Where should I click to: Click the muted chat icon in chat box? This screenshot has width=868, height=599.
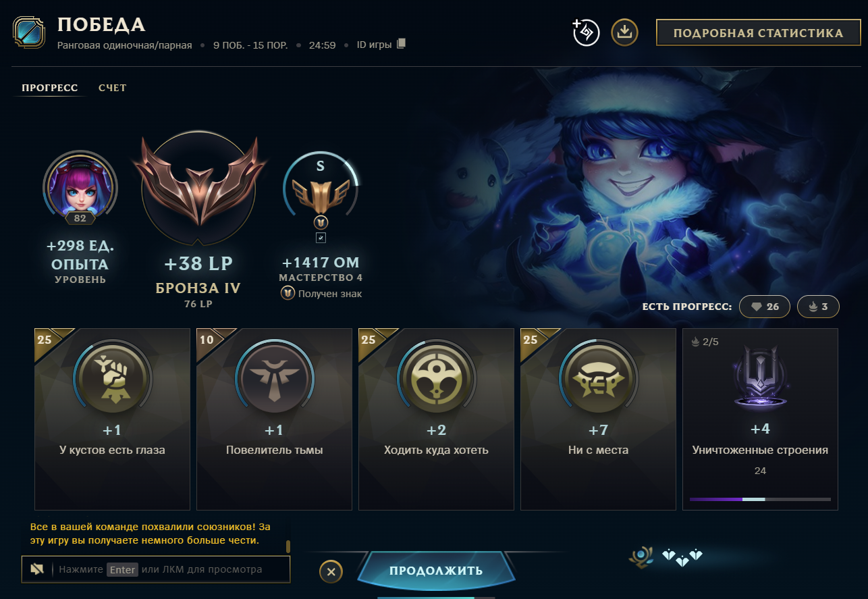[37, 569]
